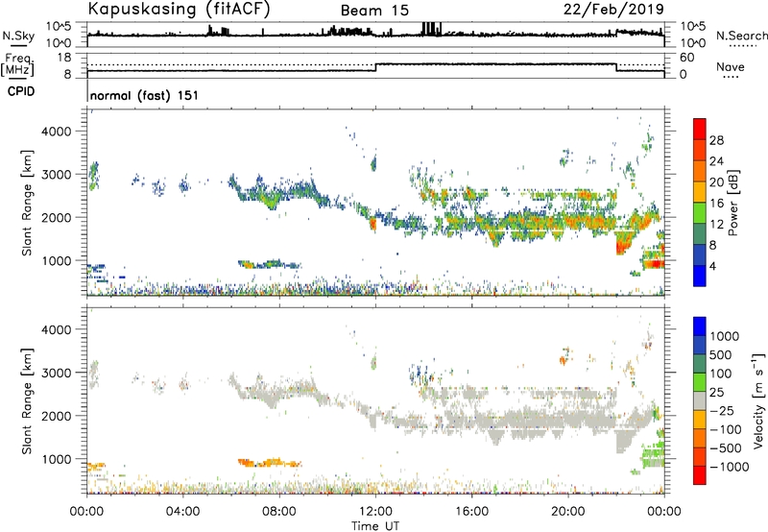Select the "-500" label on Velocity colorbar
This screenshot has height=532, width=768.
pos(726,448)
